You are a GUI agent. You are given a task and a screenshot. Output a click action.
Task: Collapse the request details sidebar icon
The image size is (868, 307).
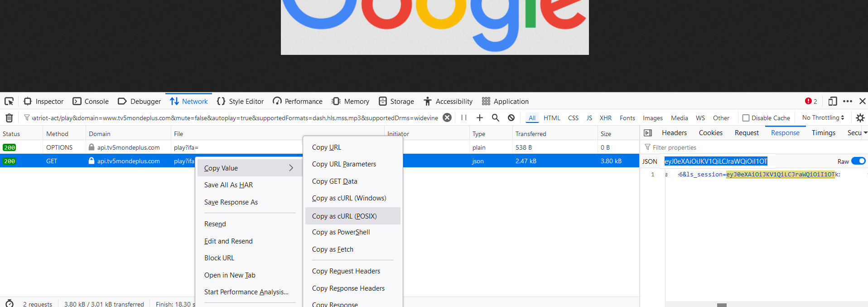tap(648, 133)
